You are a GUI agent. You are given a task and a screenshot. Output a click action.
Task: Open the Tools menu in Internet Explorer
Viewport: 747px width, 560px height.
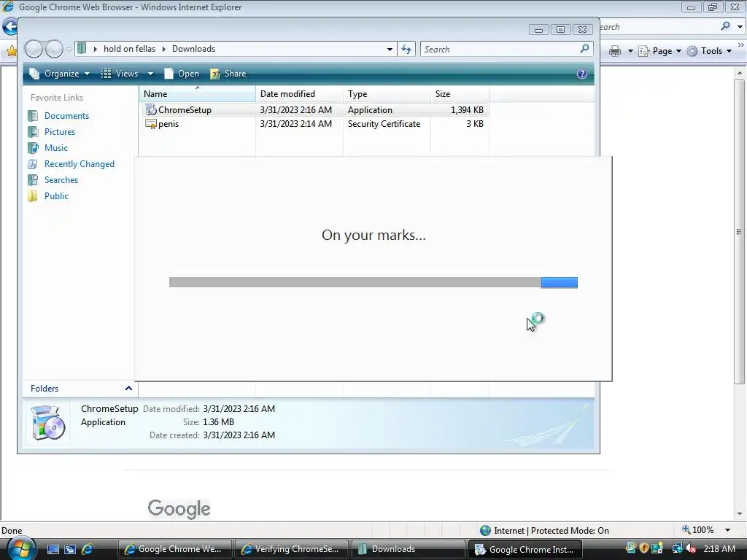709,51
